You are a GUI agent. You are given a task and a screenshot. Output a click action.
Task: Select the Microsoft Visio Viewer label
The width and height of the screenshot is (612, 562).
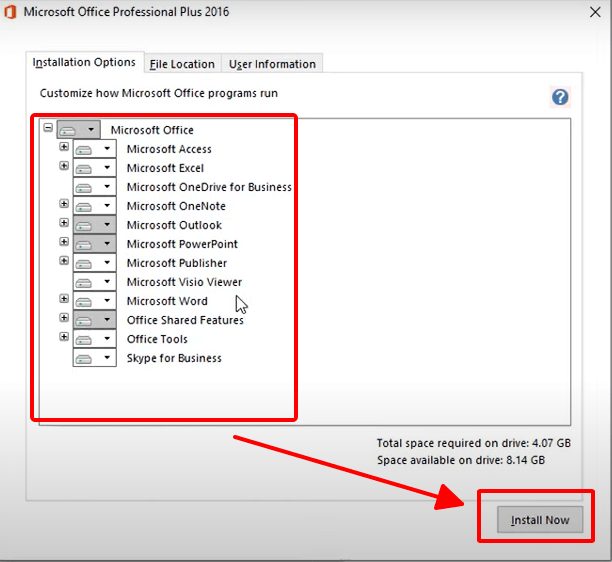tap(184, 282)
